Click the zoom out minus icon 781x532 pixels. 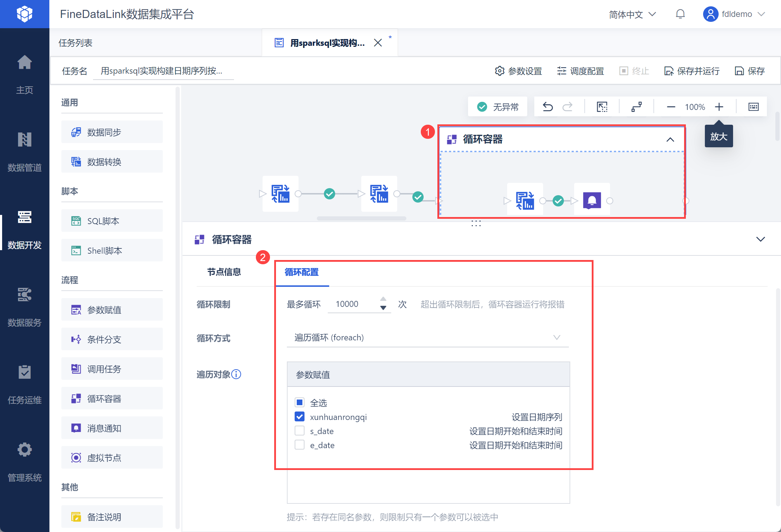671,107
